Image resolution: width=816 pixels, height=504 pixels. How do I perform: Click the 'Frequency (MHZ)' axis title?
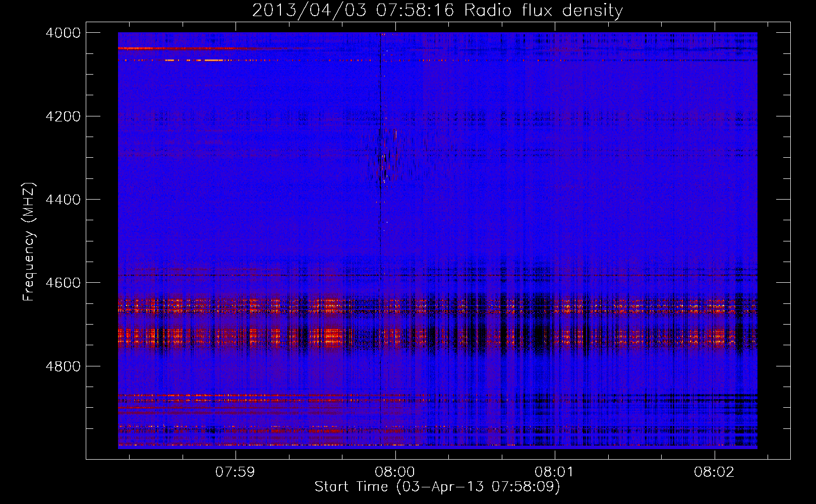point(29,242)
